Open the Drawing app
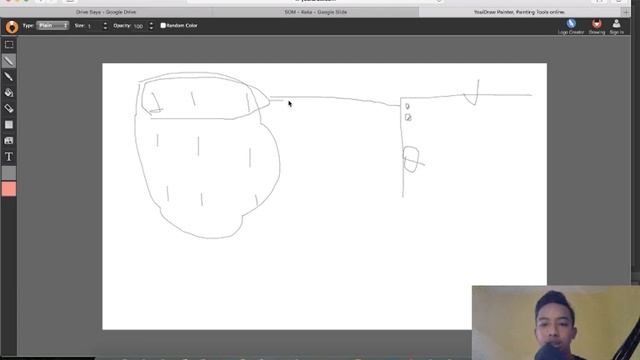The width and height of the screenshot is (640, 360). pyautogui.click(x=597, y=27)
